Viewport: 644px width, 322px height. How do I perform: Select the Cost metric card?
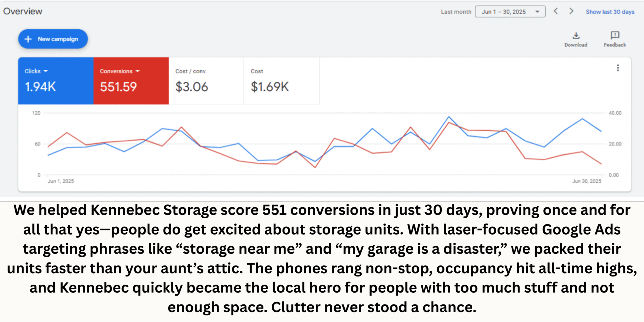point(281,81)
